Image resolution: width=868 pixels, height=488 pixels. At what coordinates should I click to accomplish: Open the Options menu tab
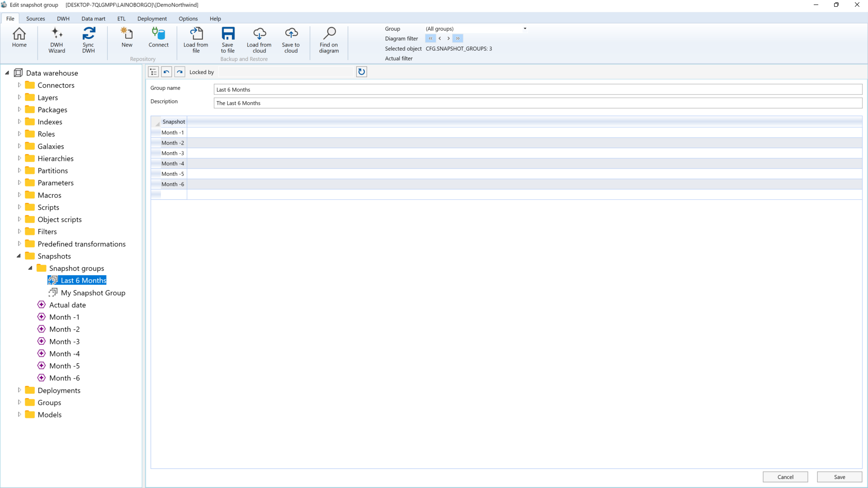(188, 19)
